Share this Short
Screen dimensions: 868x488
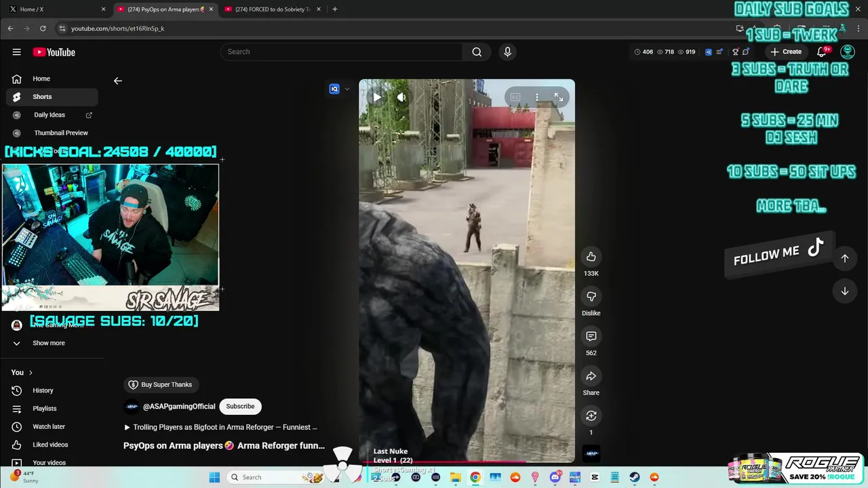click(591, 376)
